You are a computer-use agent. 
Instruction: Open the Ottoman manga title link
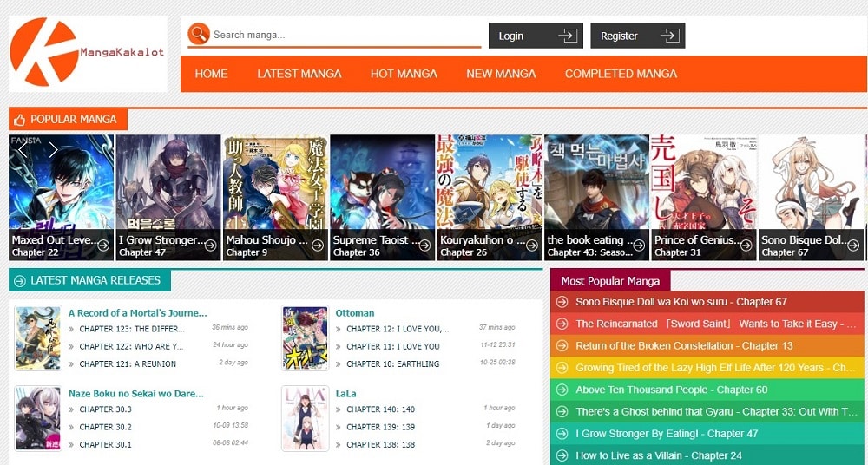click(355, 313)
